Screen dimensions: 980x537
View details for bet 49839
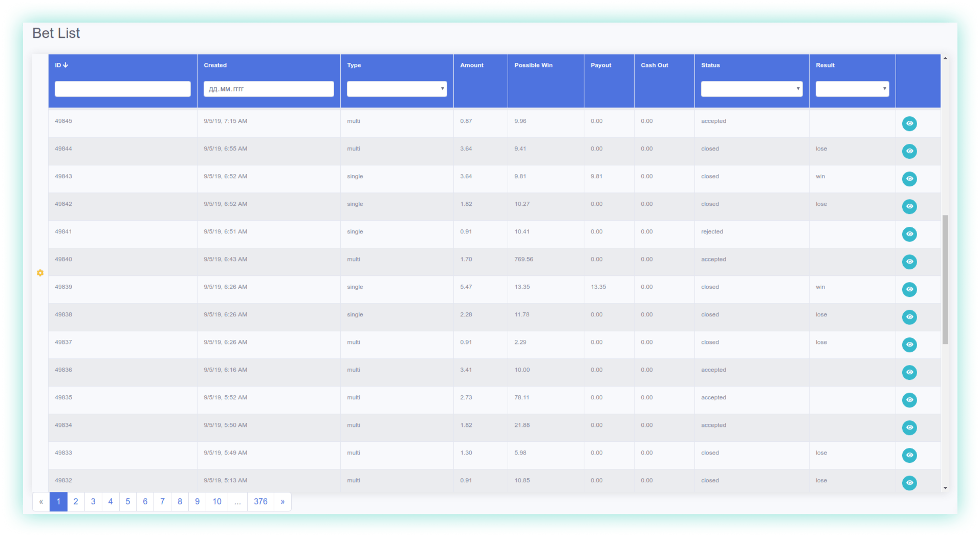point(910,289)
